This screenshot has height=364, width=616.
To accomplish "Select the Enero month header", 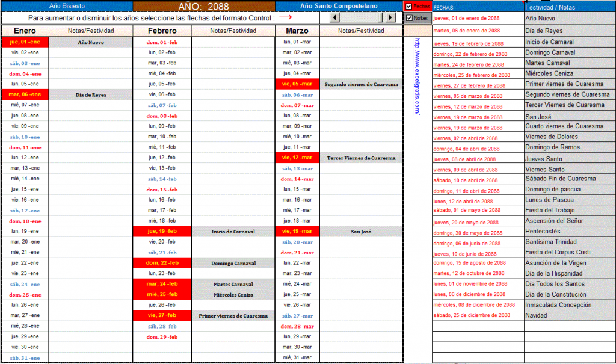I will (x=25, y=31).
